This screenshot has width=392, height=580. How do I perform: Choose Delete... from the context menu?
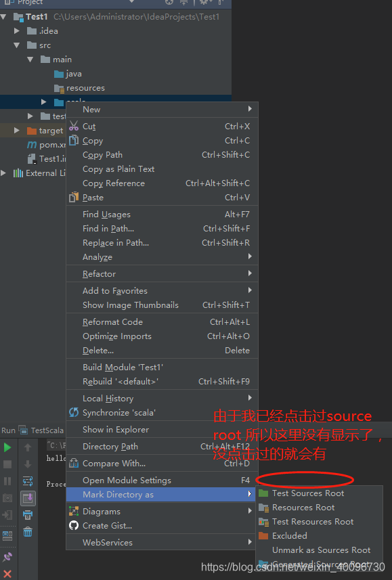[162, 351]
